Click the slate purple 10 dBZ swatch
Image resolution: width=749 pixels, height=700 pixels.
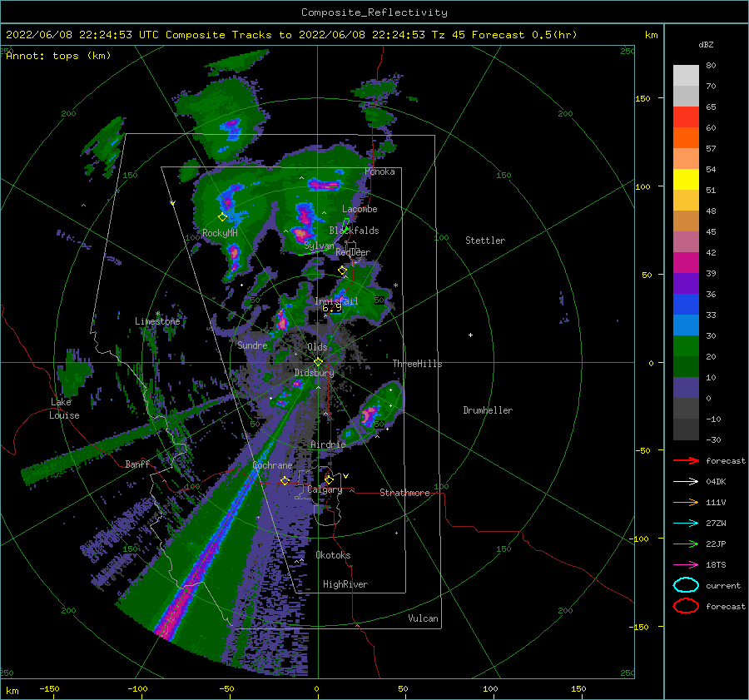686,387
